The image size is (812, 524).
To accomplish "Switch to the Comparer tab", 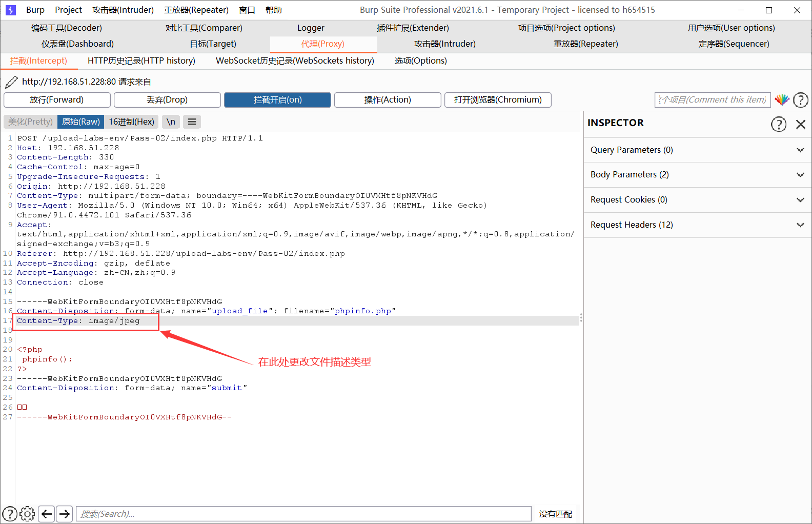I will pos(204,28).
